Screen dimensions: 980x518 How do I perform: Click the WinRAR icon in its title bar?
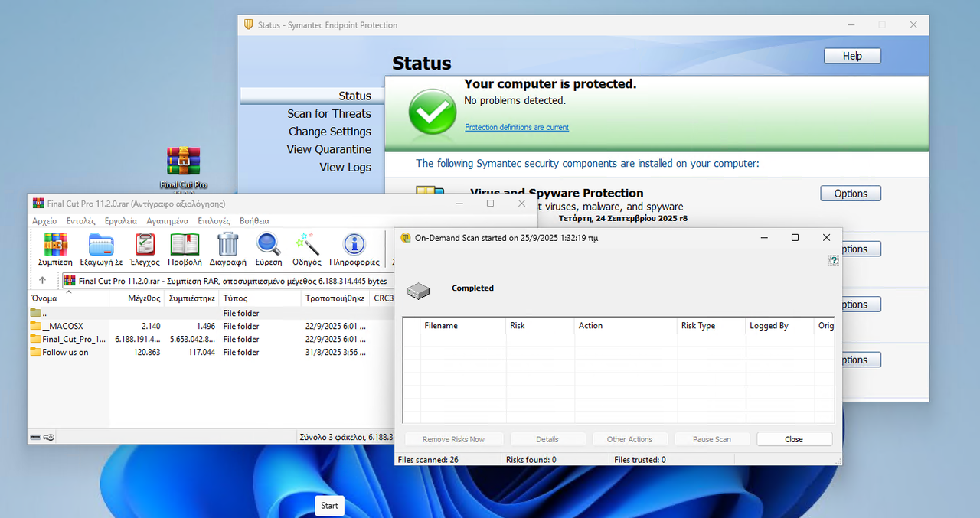point(38,204)
